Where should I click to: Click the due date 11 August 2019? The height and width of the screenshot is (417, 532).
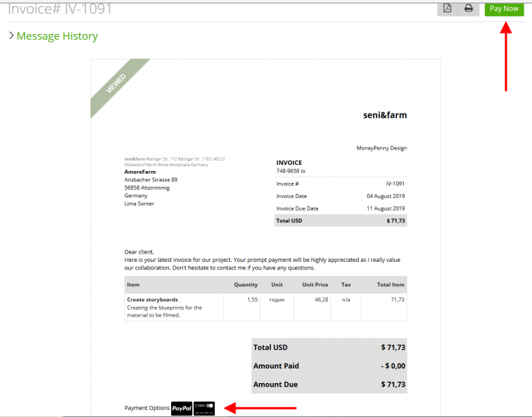pos(385,208)
